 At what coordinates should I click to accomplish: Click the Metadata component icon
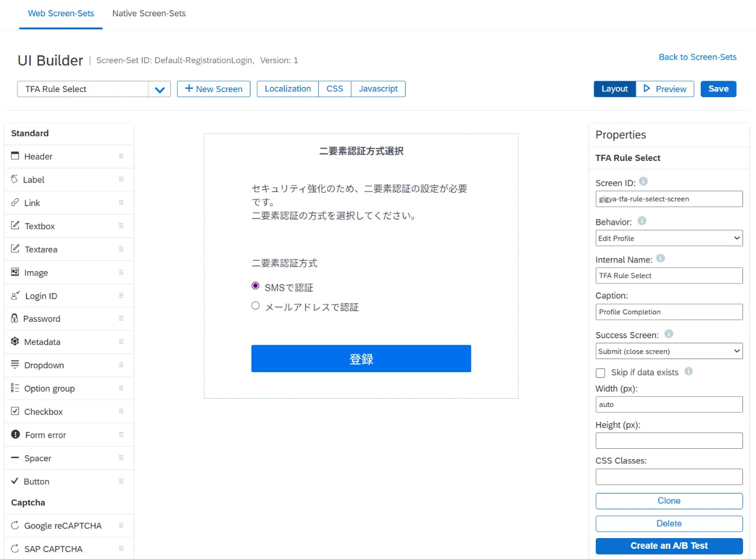(15, 342)
